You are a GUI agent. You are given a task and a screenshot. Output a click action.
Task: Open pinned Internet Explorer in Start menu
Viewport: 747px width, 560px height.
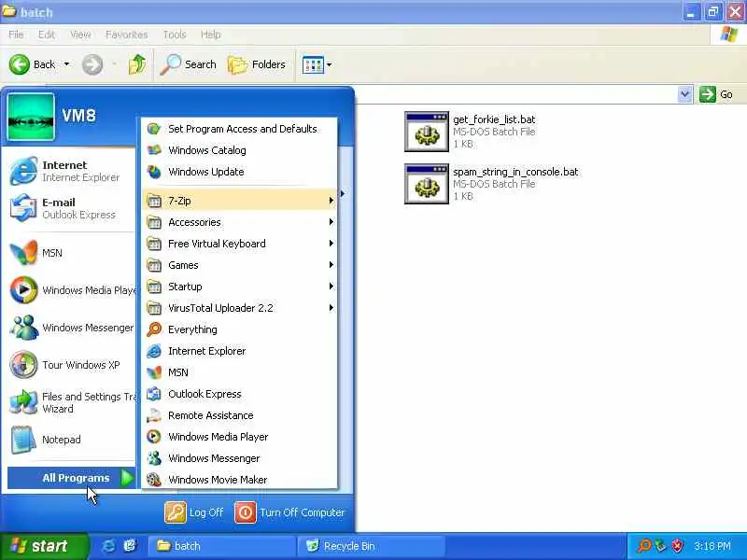click(x=72, y=171)
